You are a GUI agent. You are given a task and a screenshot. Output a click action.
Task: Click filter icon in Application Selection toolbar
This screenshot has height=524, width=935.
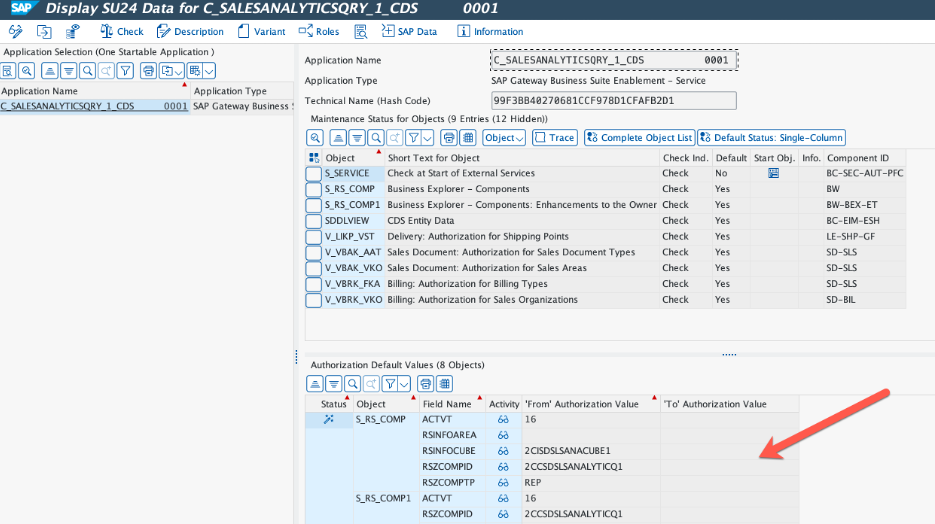click(x=125, y=70)
